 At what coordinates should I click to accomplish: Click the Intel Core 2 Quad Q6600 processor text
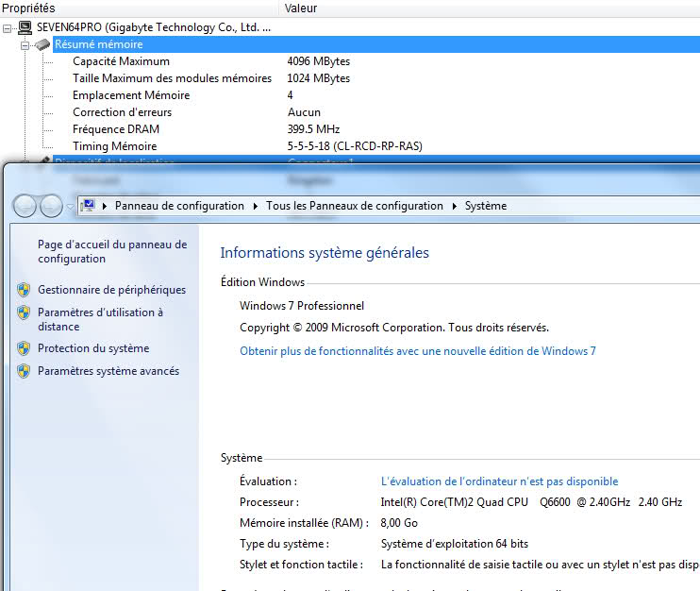click(x=531, y=502)
